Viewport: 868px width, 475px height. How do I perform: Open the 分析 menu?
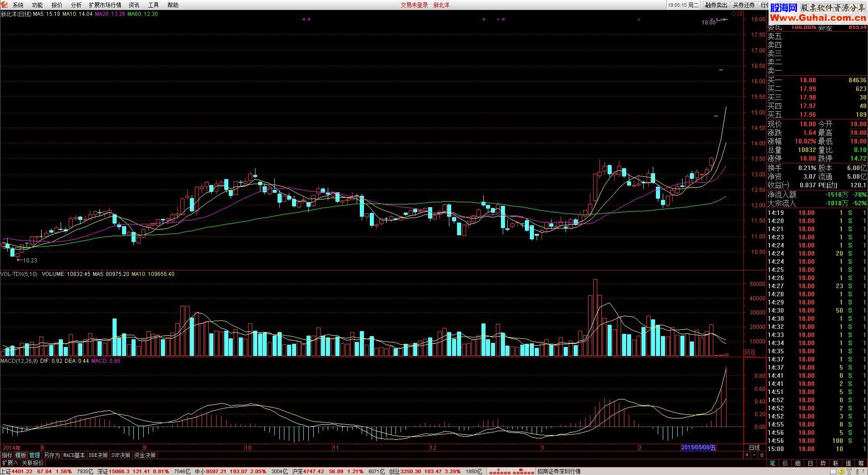click(76, 5)
